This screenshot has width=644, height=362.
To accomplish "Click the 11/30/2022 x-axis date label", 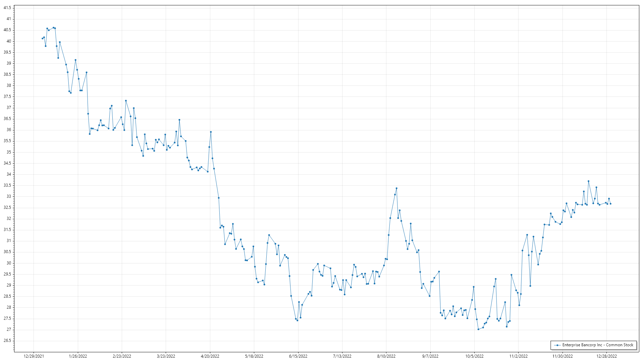I will (562, 356).
